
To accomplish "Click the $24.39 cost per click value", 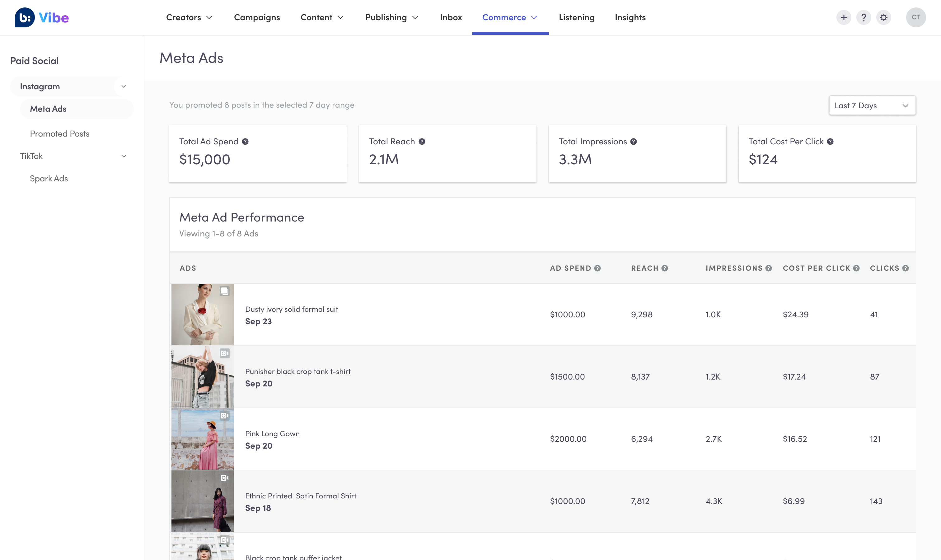I will click(x=796, y=315).
